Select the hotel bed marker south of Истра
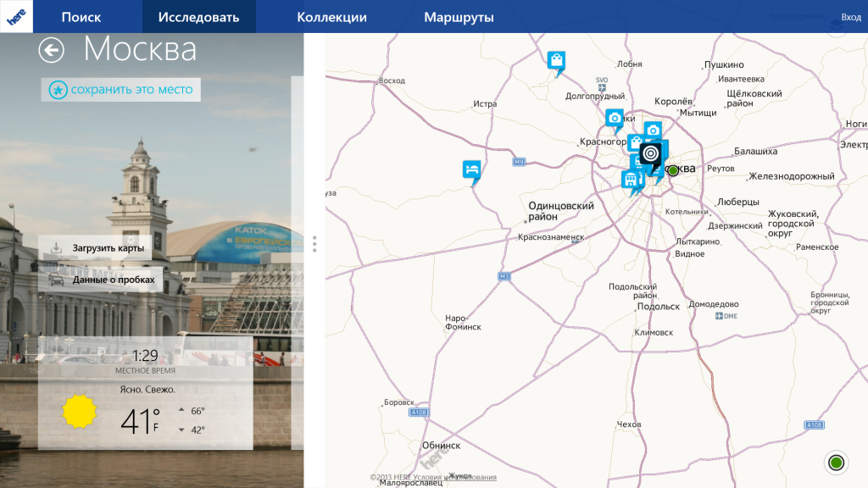868x488 pixels. 472,169
